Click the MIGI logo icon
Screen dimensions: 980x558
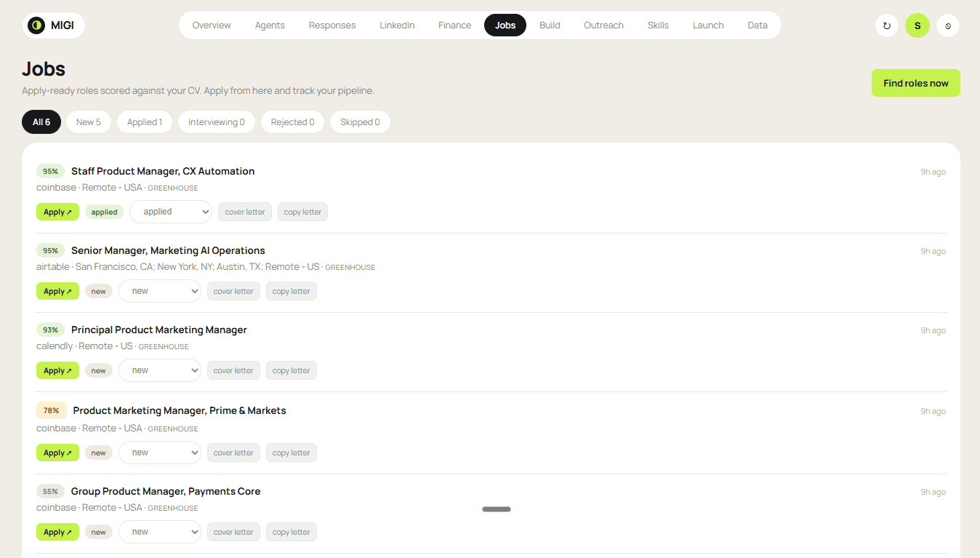[36, 25]
